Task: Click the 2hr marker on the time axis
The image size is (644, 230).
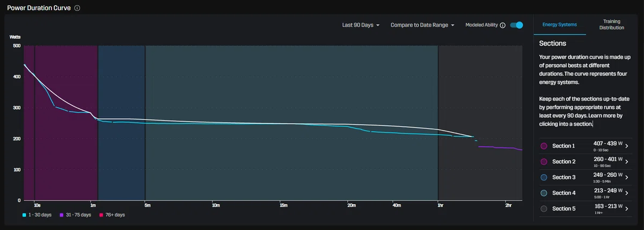Action: point(508,205)
